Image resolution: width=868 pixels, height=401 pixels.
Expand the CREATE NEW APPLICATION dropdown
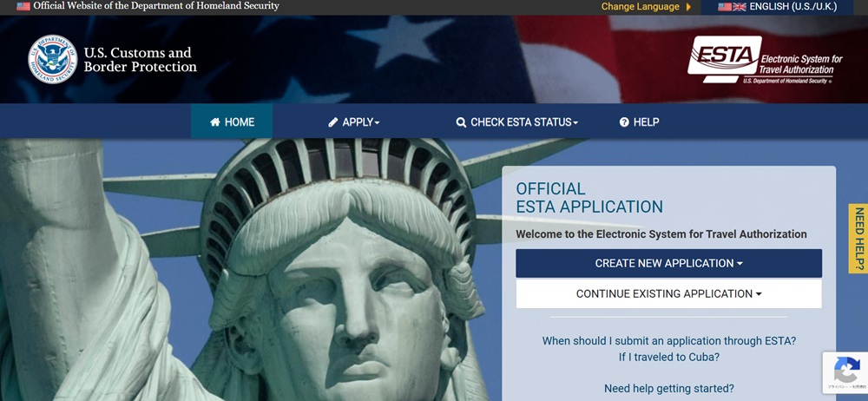pyautogui.click(x=668, y=263)
